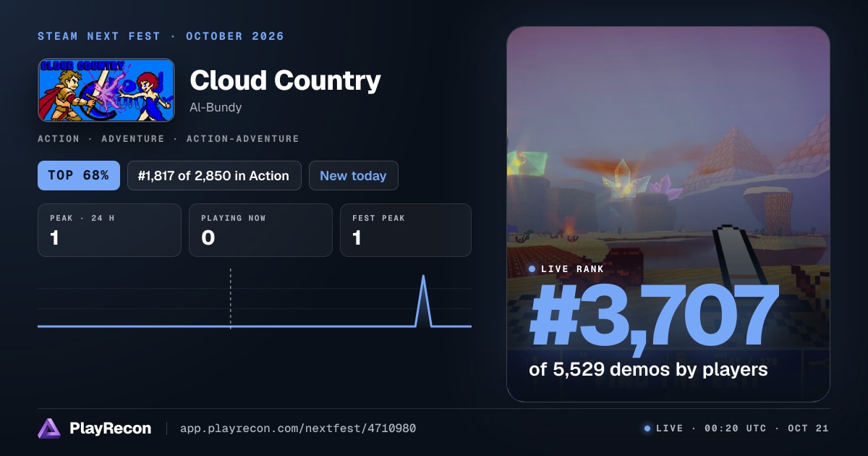
Task: Click the ACTION genre tag
Action: click(x=60, y=138)
